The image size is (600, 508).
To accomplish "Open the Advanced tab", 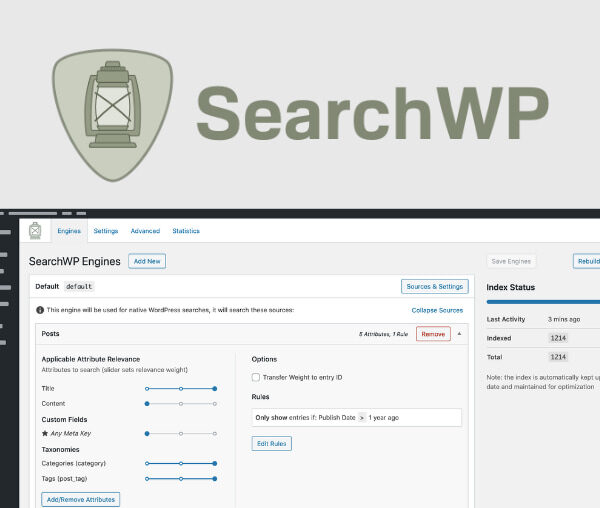I will tap(145, 231).
